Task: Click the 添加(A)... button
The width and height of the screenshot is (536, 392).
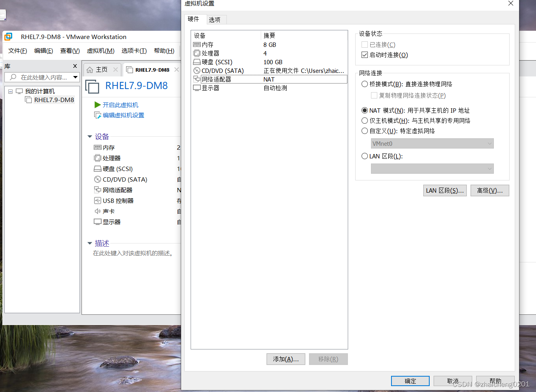Action: (286, 359)
